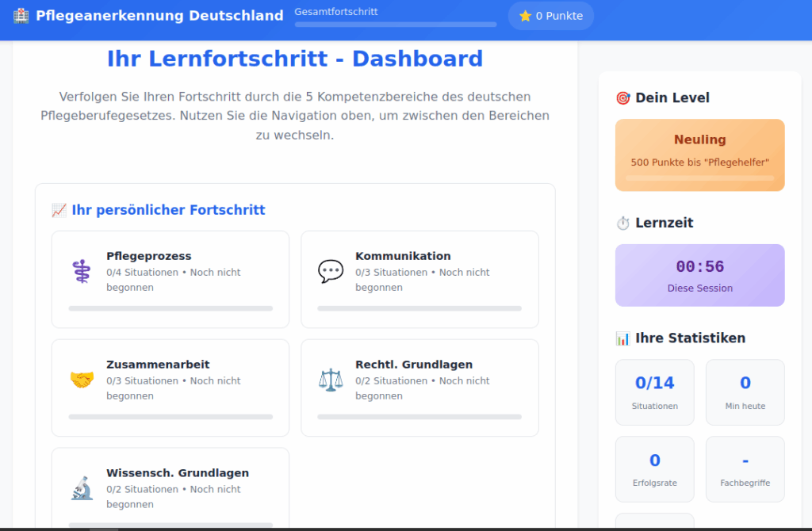Click the Gesamtfortschritt progress bar
The width and height of the screenshot is (812, 531).
coord(396,25)
